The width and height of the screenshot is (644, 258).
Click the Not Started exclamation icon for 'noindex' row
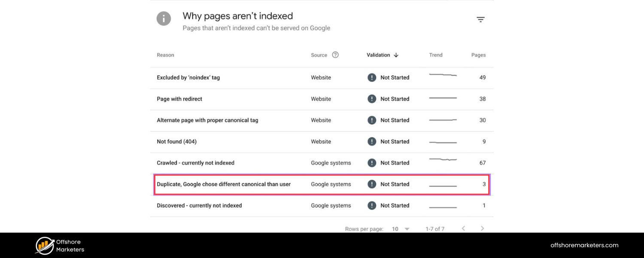(372, 77)
